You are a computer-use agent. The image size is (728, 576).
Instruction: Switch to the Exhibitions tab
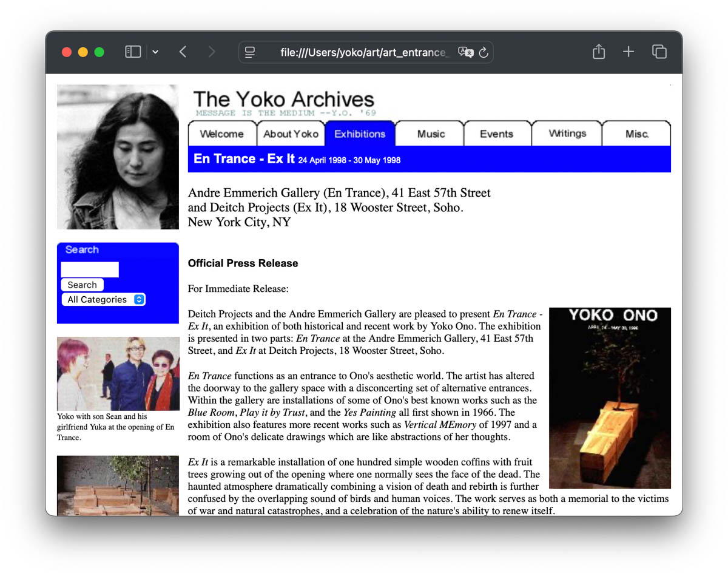(359, 133)
